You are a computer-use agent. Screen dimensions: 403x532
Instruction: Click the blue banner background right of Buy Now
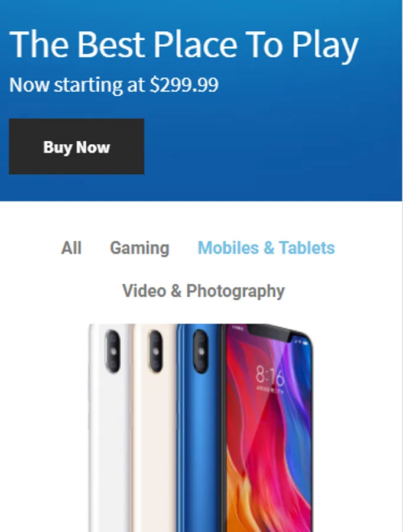tap(271, 146)
